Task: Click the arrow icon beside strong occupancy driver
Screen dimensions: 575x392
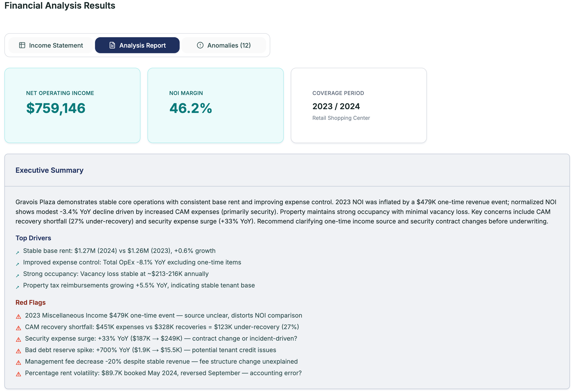Action: [17, 275]
